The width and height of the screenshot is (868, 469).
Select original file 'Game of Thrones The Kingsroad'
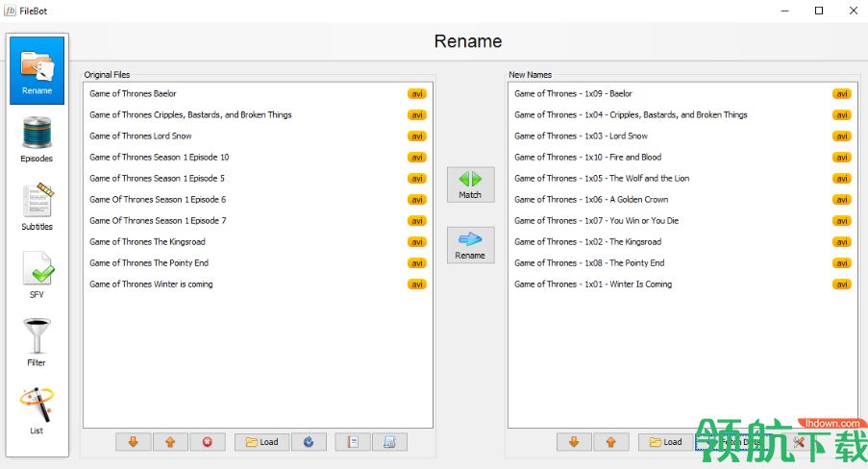click(258, 242)
